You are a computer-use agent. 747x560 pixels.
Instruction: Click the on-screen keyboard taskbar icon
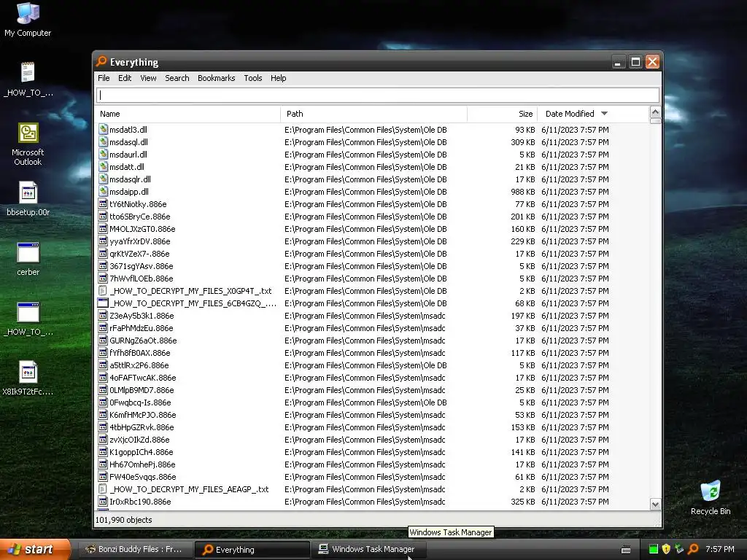point(626,550)
